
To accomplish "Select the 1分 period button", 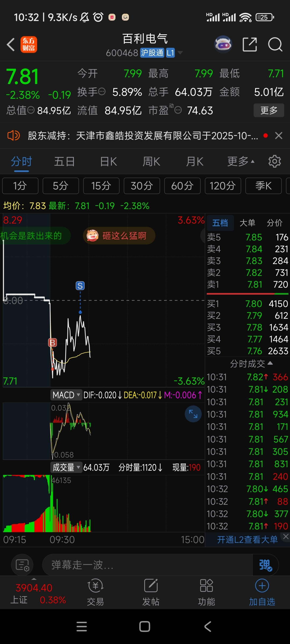I will pos(20,186).
